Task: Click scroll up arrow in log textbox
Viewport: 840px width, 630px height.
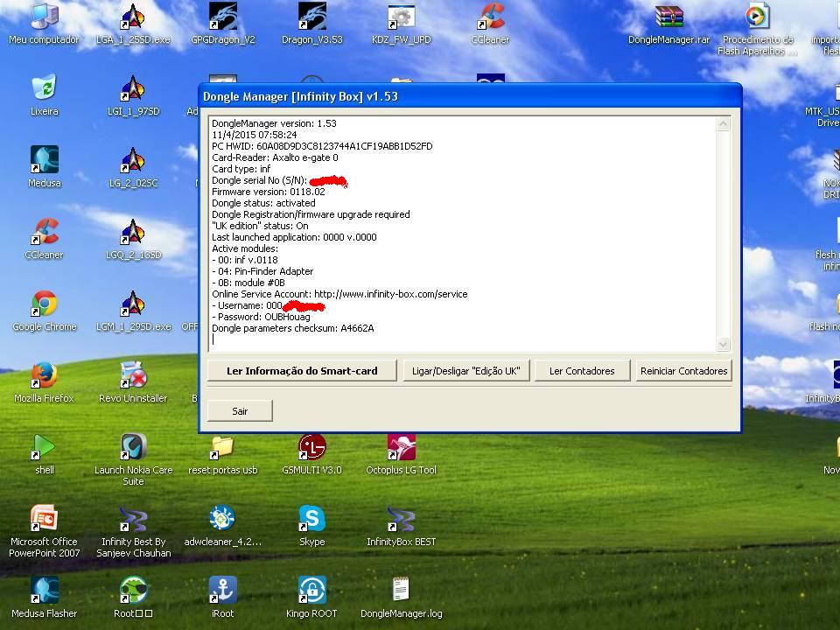Action: click(x=724, y=124)
